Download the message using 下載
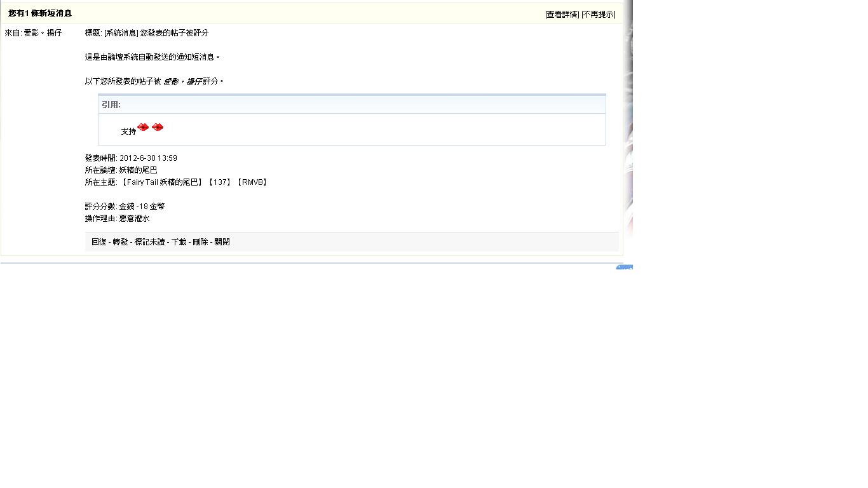This screenshot has width=868, height=488. pos(179,242)
